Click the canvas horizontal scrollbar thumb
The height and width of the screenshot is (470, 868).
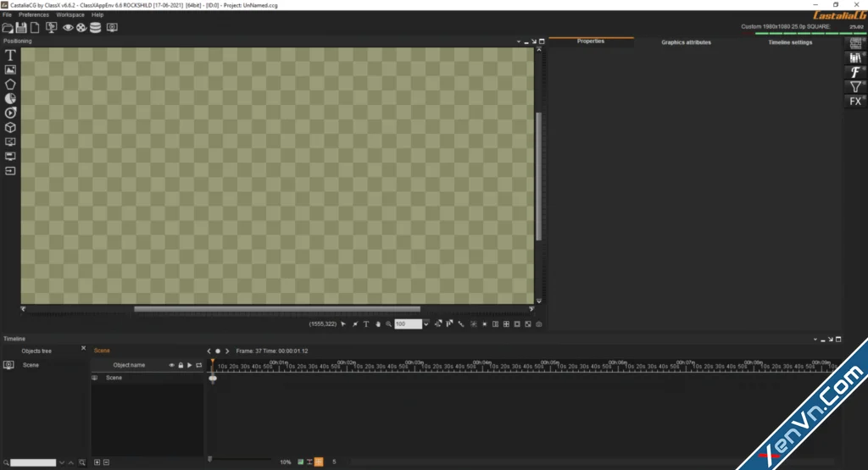(x=277, y=309)
